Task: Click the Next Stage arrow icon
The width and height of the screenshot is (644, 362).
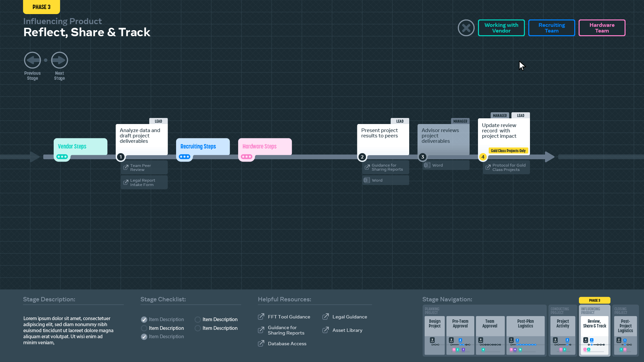Action: point(59,60)
